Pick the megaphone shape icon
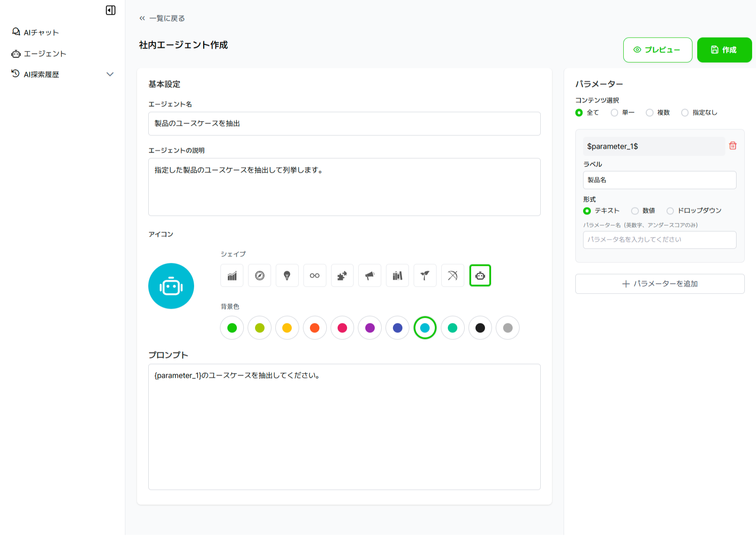This screenshot has width=756, height=536. click(x=370, y=276)
